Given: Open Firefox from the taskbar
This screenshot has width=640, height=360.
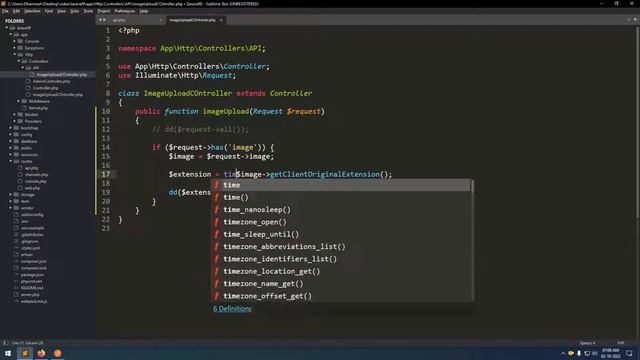Looking at the screenshot, I should (41, 353).
